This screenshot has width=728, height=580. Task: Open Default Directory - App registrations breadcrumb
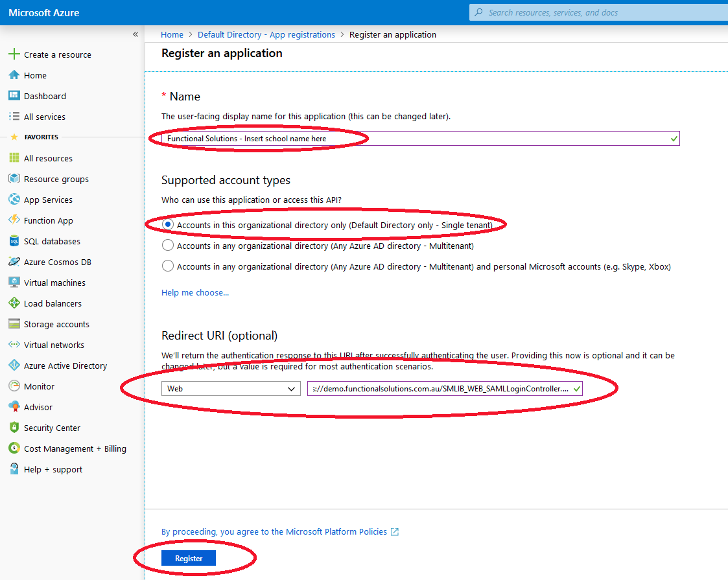click(x=266, y=35)
